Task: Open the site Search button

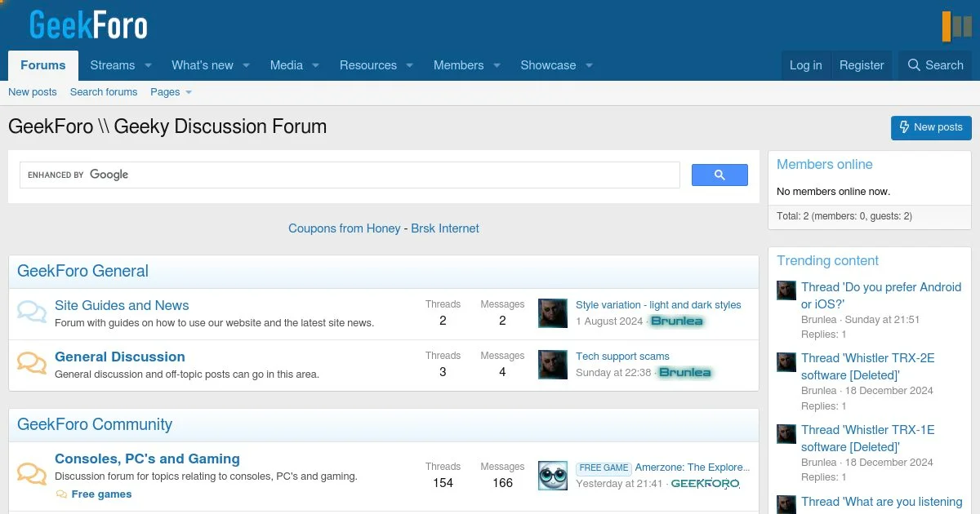Action: click(936, 65)
